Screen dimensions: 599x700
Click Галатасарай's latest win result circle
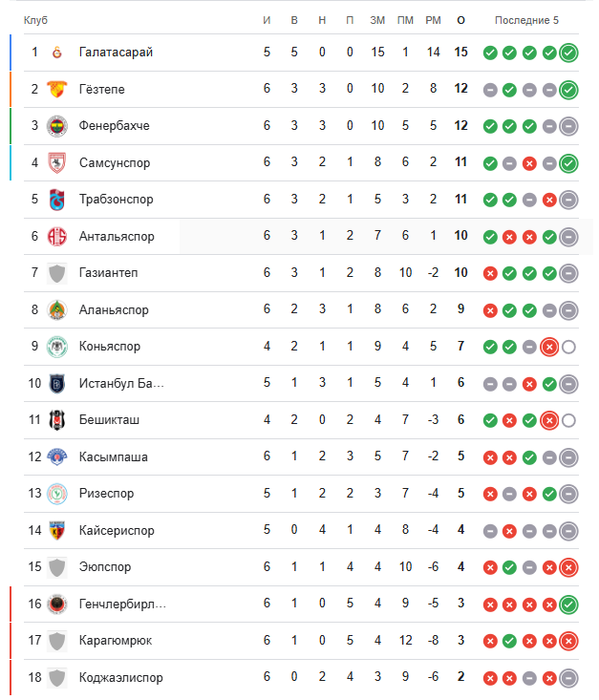click(568, 53)
